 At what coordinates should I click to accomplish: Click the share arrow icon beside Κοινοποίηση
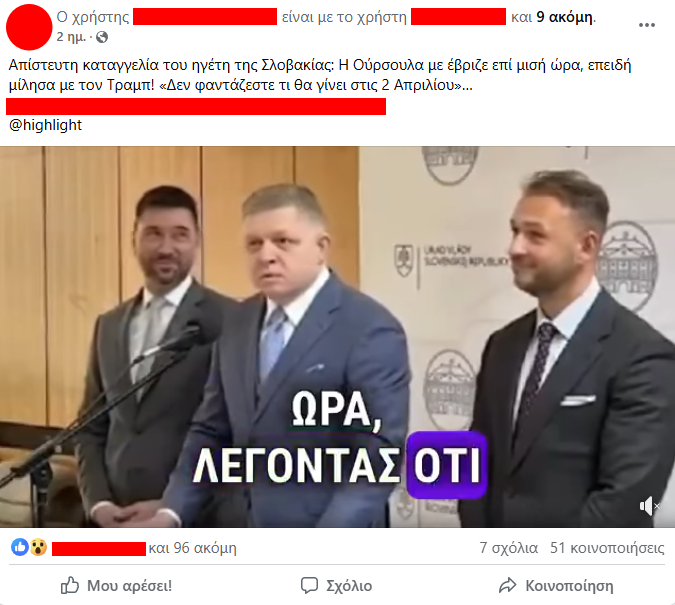pos(507,586)
